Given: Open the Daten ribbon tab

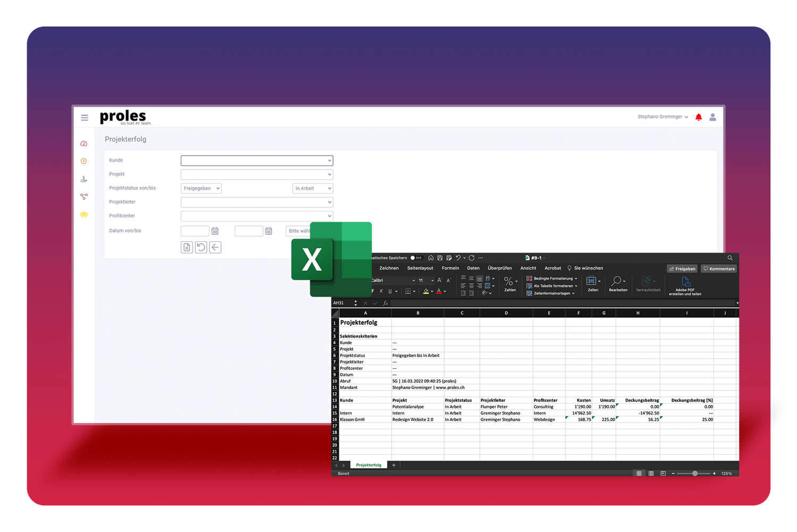Looking at the screenshot, I should (x=473, y=268).
